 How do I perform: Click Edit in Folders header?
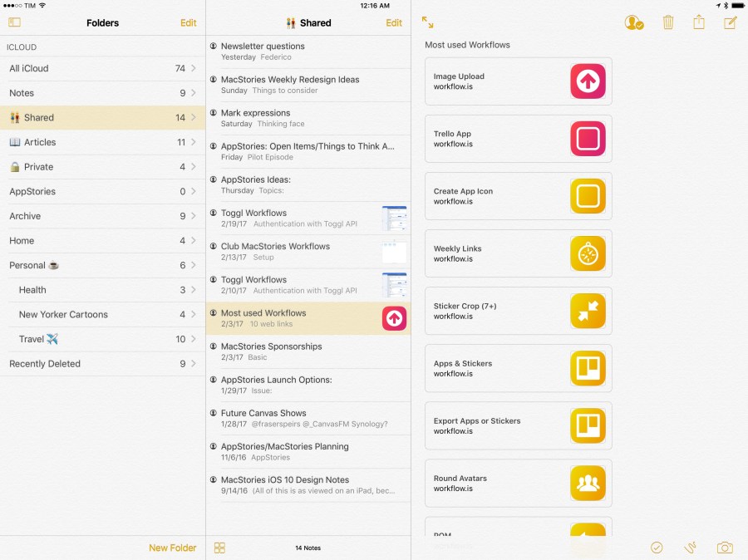click(x=189, y=22)
